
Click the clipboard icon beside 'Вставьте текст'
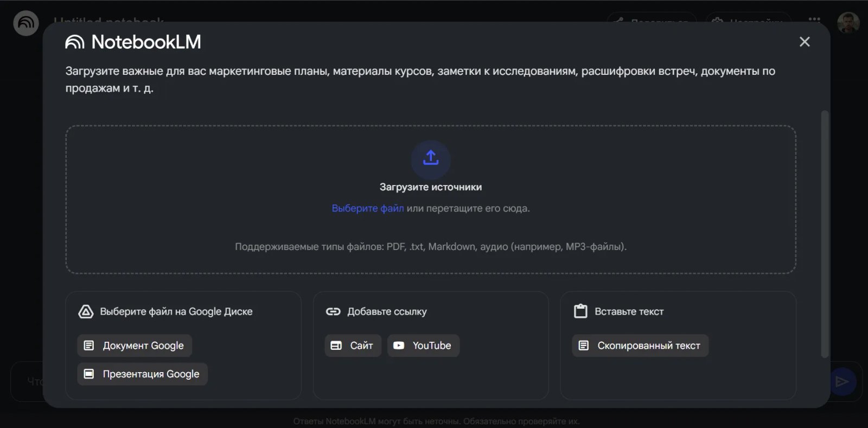[580, 311]
